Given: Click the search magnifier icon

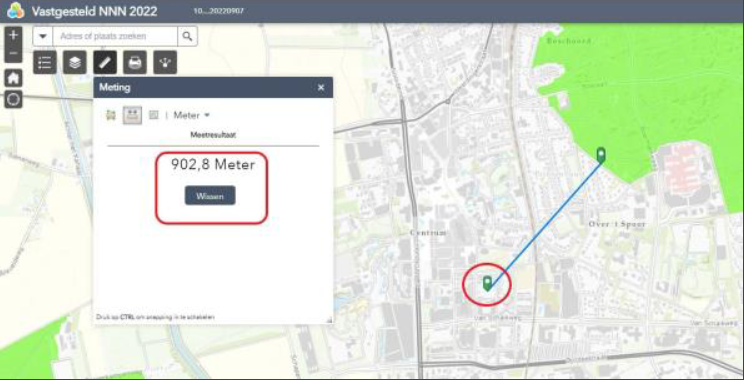Looking at the screenshot, I should (x=187, y=36).
